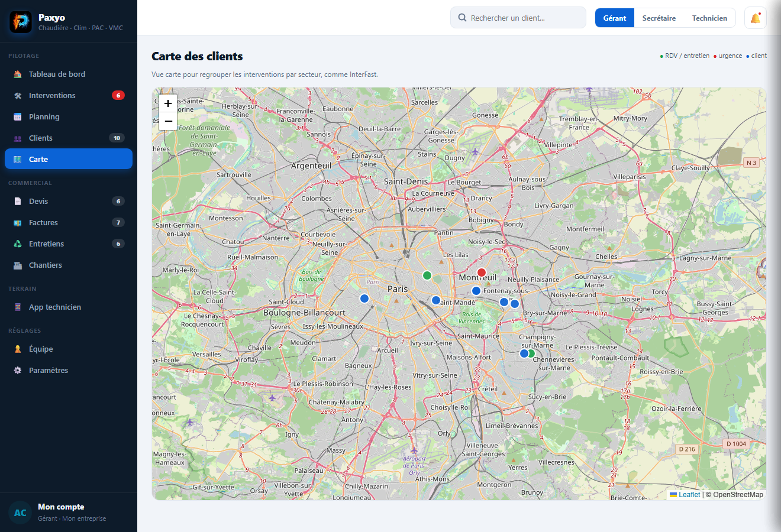
Task: Open the Planning calendar section
Action: [x=69, y=116]
